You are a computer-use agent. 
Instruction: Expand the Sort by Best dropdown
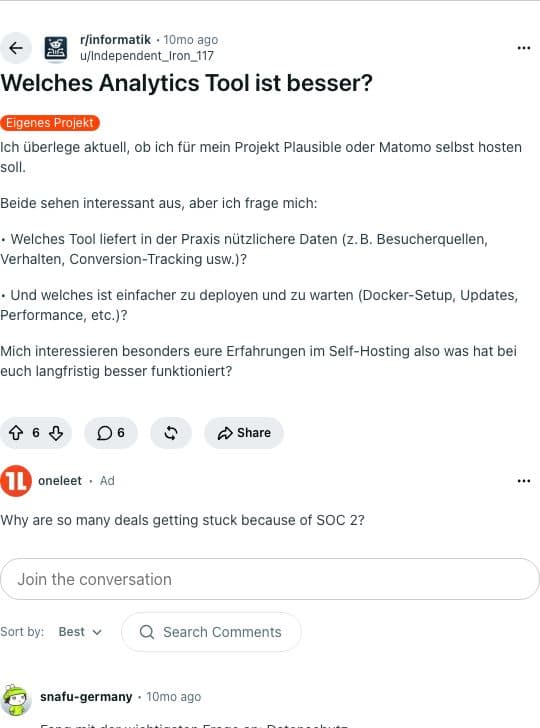[80, 632]
